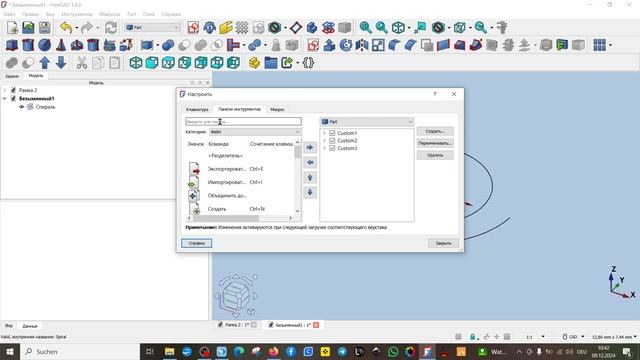Collapse the Безымянный1 document tree node
This screenshot has width=640, height=360.
click(x=5, y=98)
